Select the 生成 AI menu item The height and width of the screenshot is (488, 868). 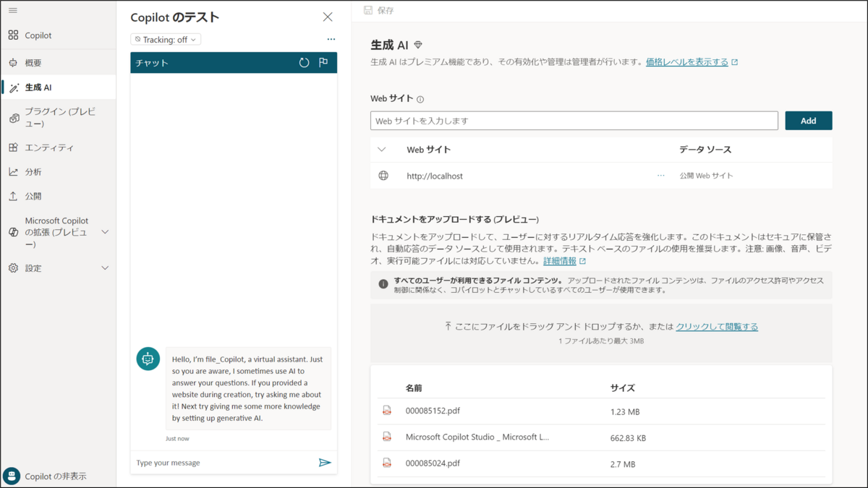[58, 87]
